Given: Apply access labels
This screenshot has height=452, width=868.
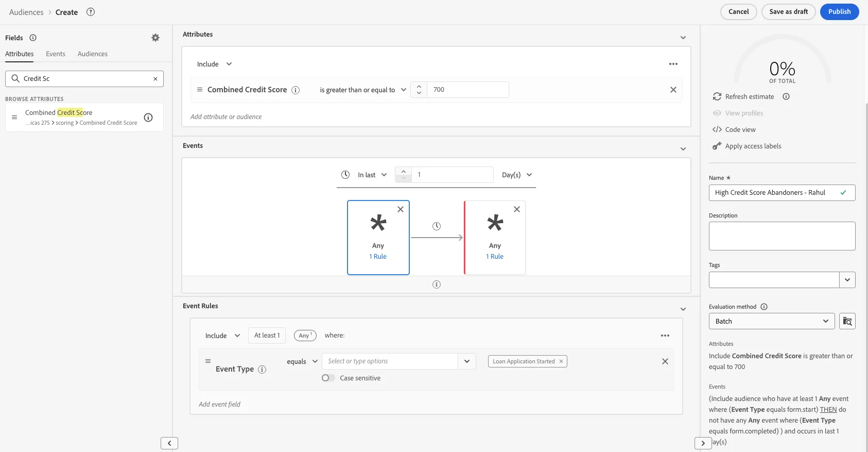Looking at the screenshot, I should 747,146.
